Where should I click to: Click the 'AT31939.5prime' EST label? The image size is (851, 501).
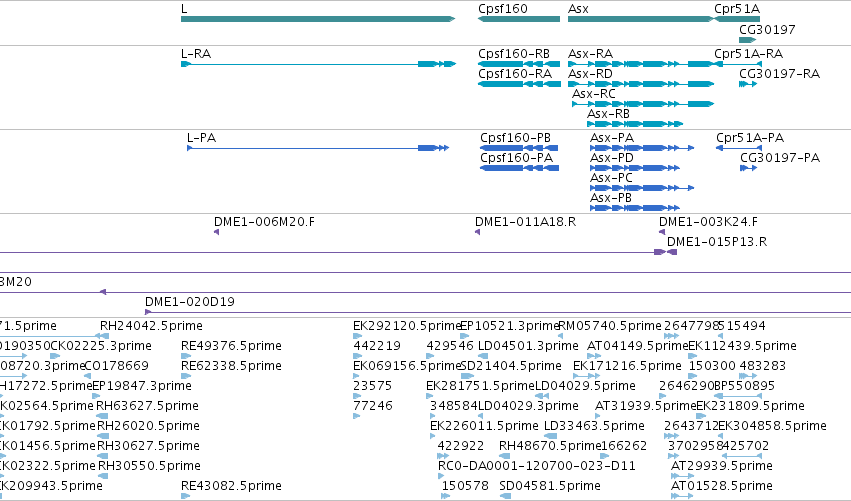click(645, 407)
